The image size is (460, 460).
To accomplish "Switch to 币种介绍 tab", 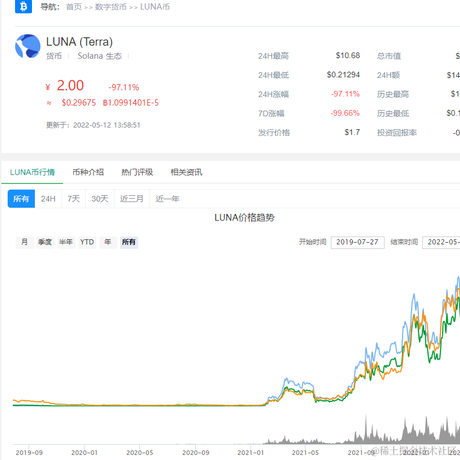I will (88, 172).
